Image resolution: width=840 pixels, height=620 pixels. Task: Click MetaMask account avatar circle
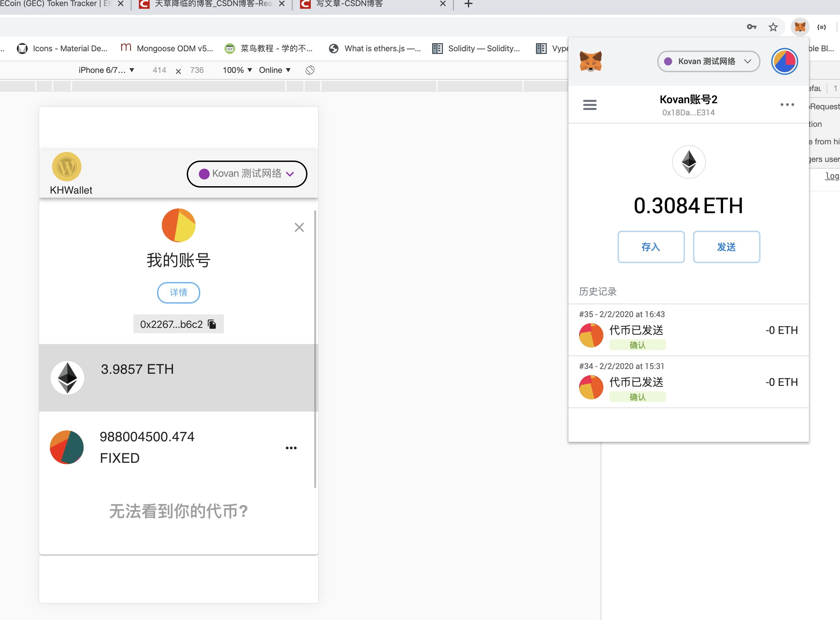784,61
